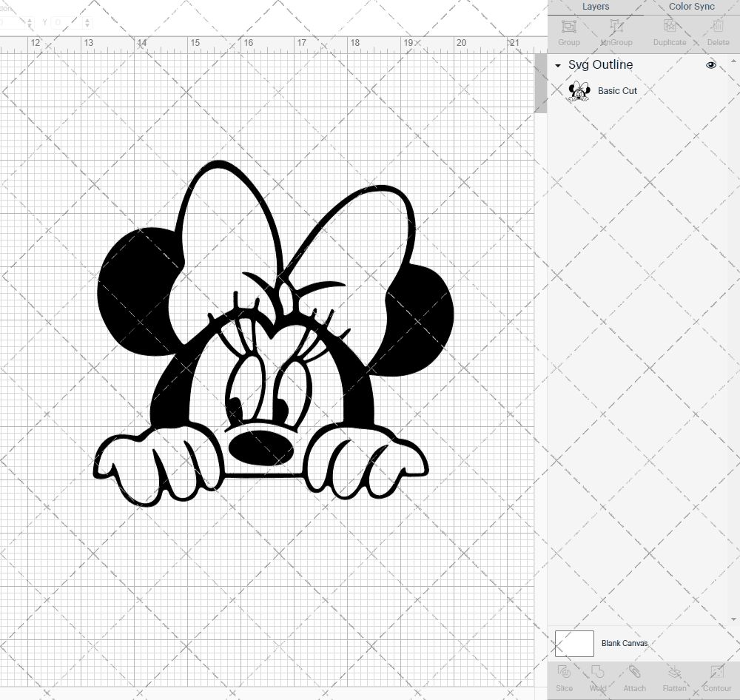Select the Minnie Mouse image on canvas

click(273, 333)
